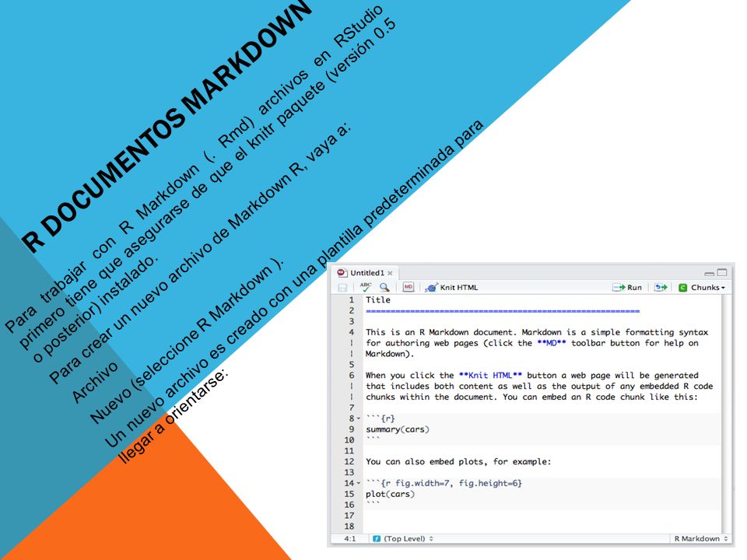Maximize the source editor pane
Image resolution: width=747 pixels, height=560 pixels.
point(722,273)
